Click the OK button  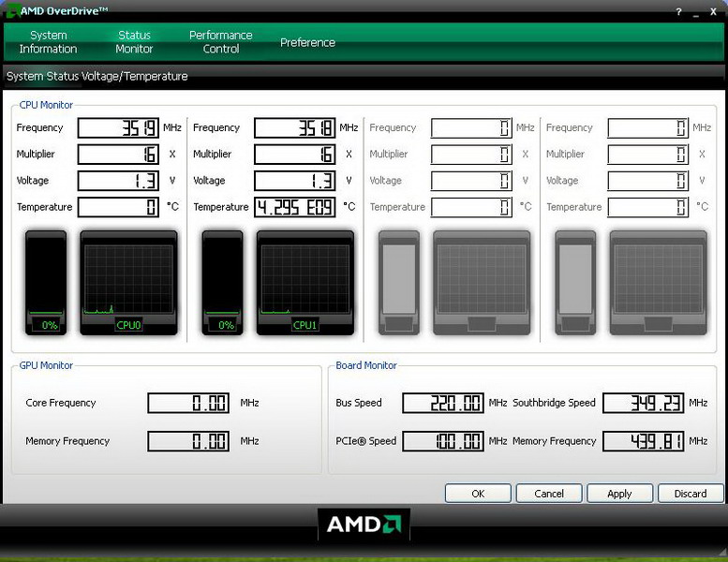click(478, 494)
